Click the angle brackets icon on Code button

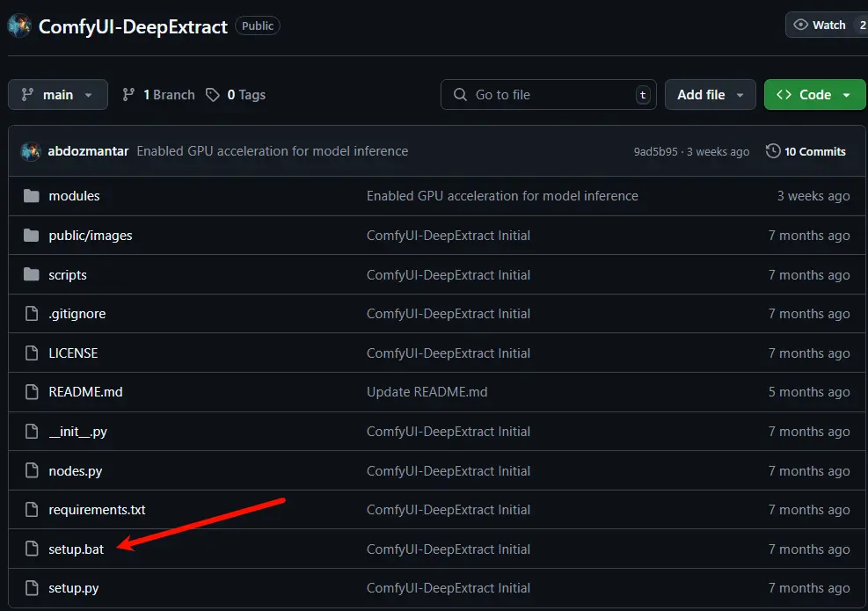[784, 95]
